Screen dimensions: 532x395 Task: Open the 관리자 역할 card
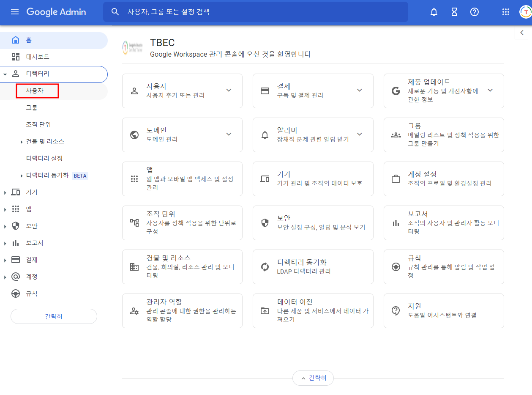(x=182, y=311)
